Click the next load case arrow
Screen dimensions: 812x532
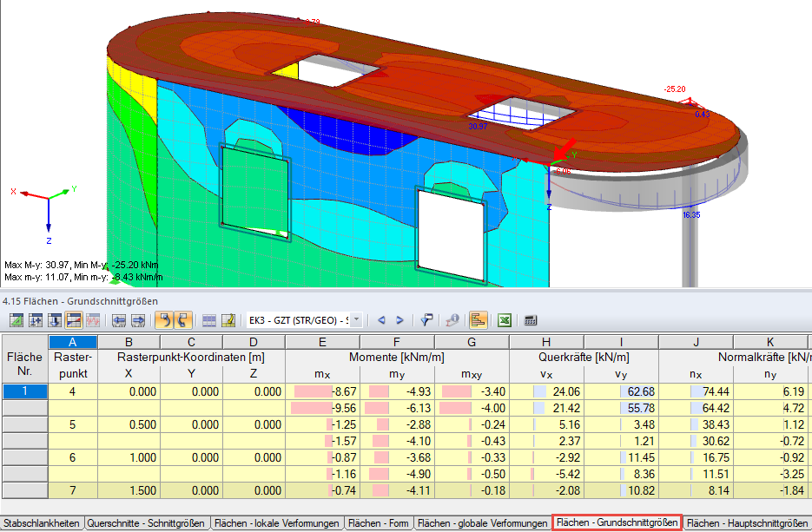[x=400, y=319]
